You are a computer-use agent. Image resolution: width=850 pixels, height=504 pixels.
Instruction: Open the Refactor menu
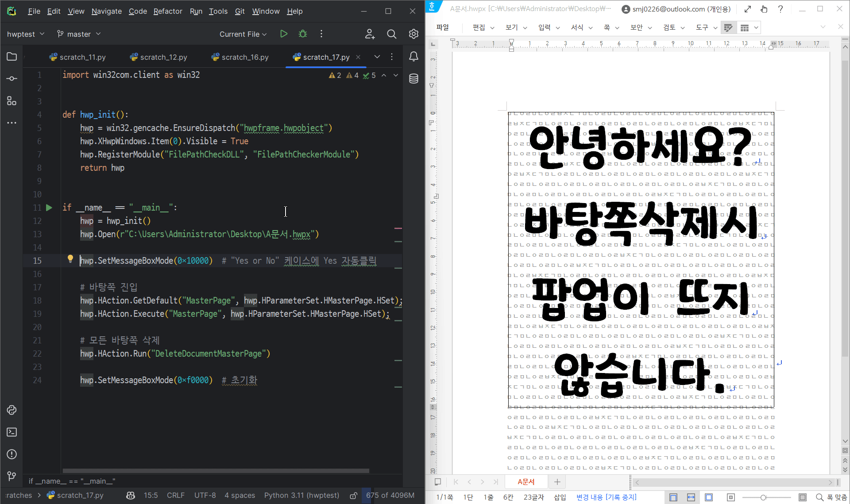167,11
